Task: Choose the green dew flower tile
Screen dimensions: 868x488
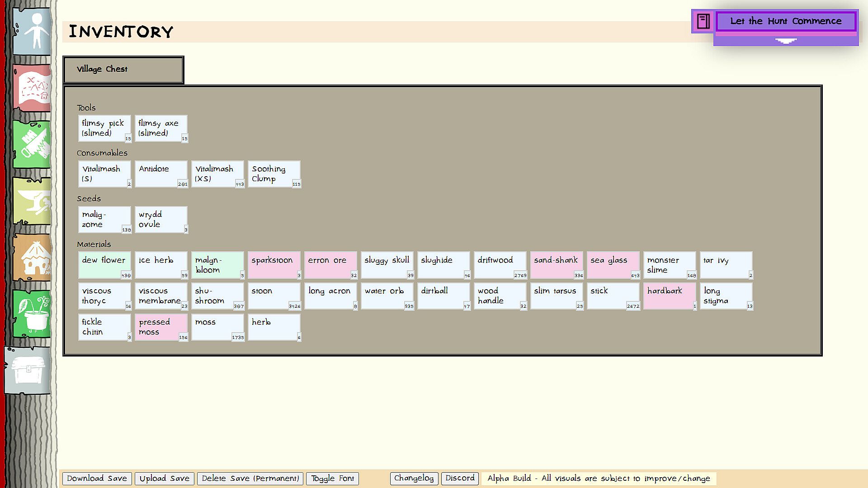Action: [104, 265]
